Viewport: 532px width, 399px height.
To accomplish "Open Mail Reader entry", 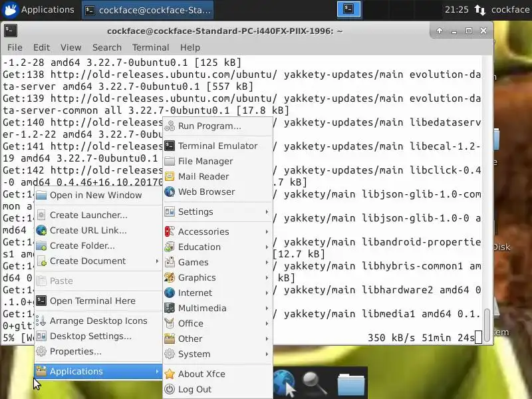I will pos(217,176).
